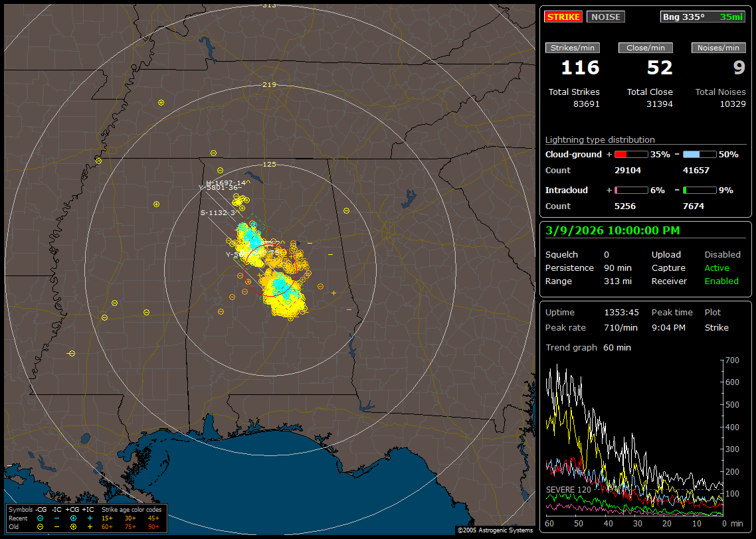The height and width of the screenshot is (539, 756).
Task: Toggle the red STRIKE indicator
Action: click(563, 17)
